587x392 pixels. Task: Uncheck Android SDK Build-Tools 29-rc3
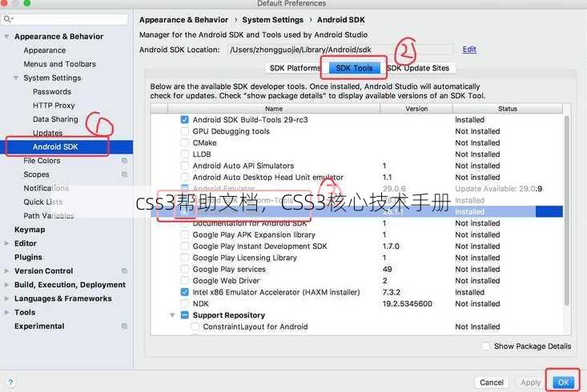tap(184, 120)
